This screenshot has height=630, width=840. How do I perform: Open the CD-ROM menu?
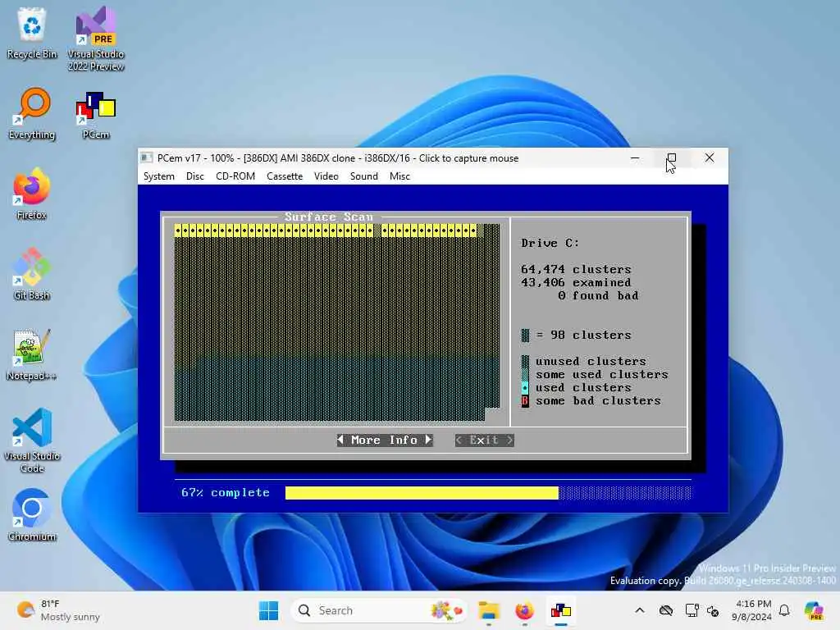pos(235,176)
